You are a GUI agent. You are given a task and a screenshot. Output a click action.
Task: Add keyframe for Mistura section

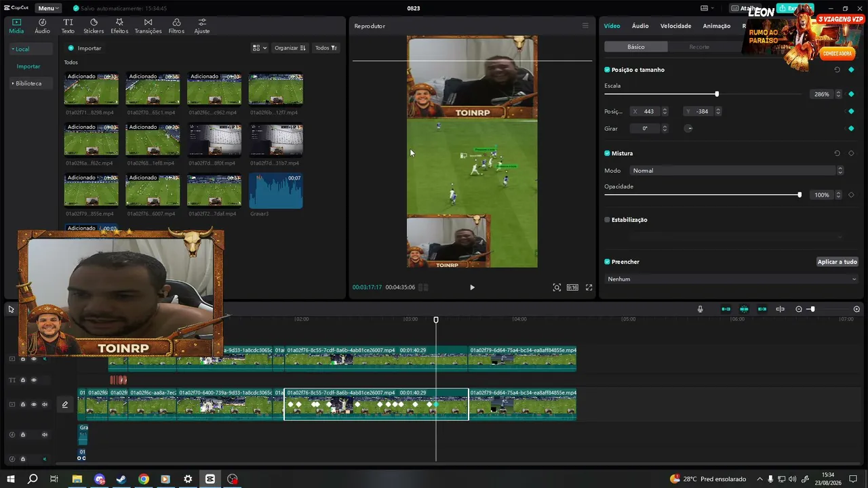(x=851, y=153)
